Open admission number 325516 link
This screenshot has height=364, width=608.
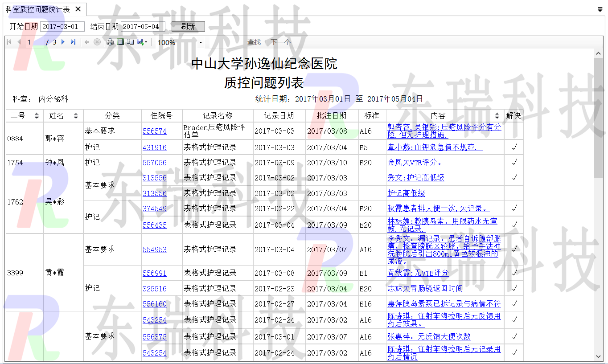(x=155, y=289)
